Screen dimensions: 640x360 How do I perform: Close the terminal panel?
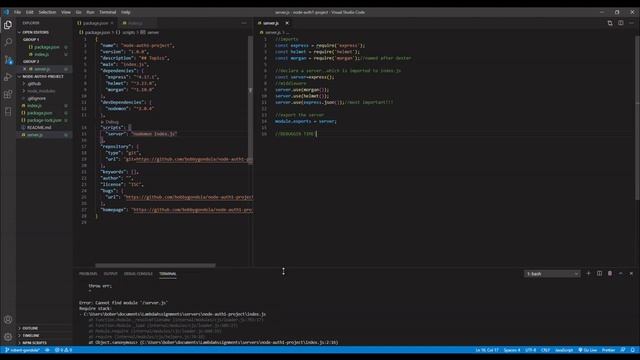pyautogui.click(x=631, y=273)
